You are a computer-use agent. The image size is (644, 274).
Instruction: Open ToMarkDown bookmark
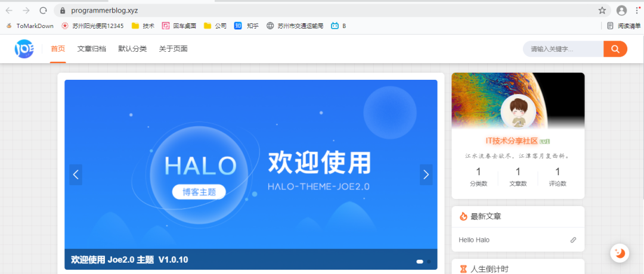click(x=30, y=26)
